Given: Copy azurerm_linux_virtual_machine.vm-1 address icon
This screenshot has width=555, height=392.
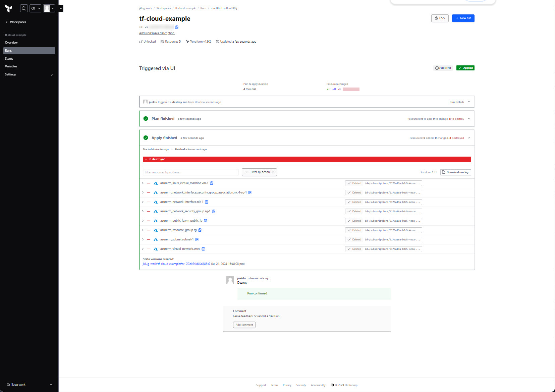Looking at the screenshot, I should (x=212, y=183).
